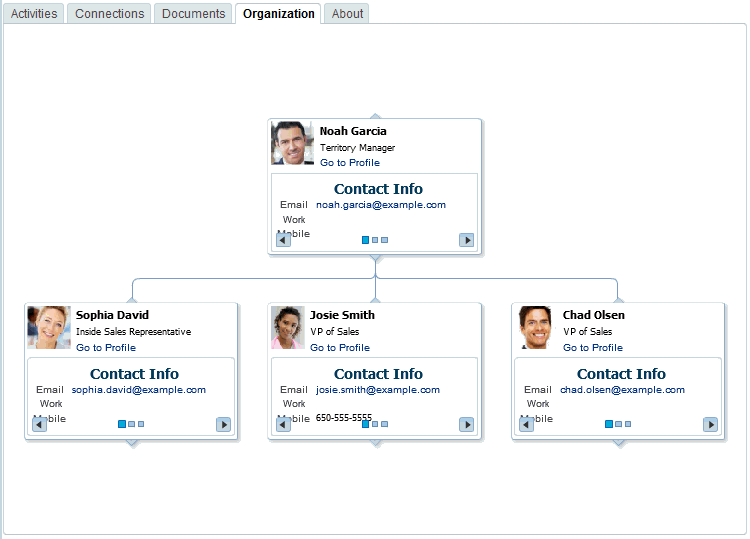Select third panel dot on Josie Smith card
This screenshot has height=539, width=750.
(385, 424)
